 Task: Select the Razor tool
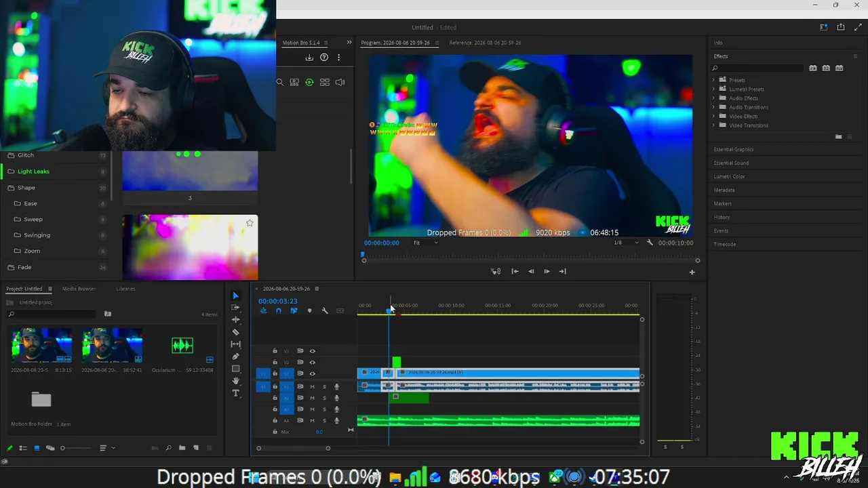pyautogui.click(x=236, y=332)
